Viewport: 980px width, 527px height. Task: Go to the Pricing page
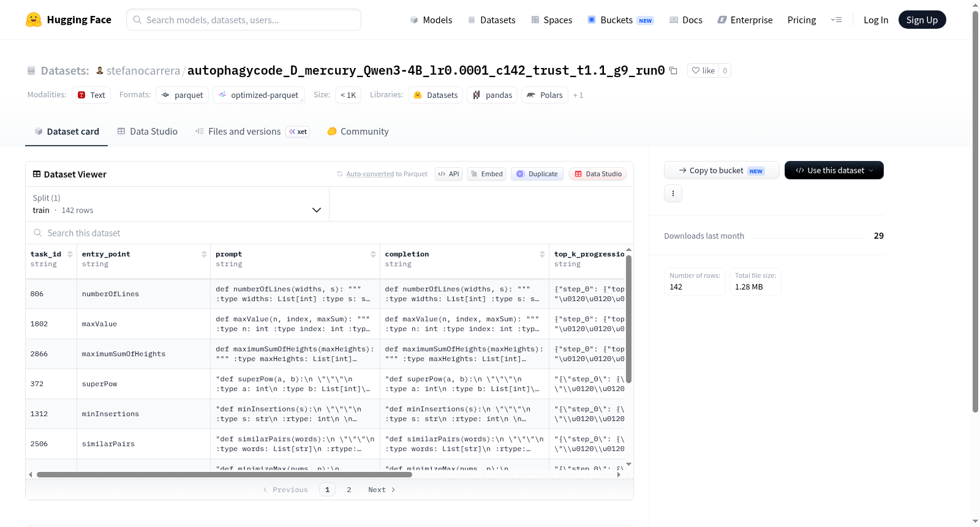[x=801, y=20]
